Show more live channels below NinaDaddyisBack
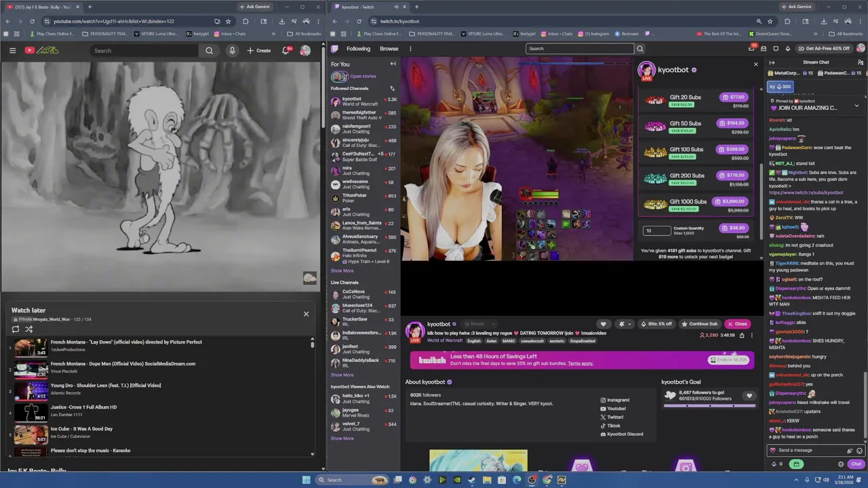 pos(342,375)
